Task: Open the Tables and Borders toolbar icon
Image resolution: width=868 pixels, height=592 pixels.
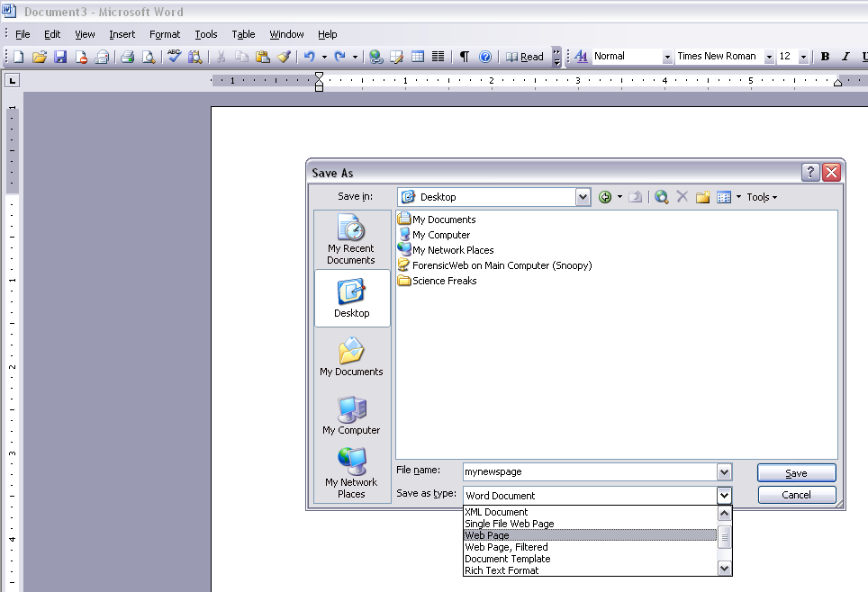Action: pyautogui.click(x=397, y=57)
